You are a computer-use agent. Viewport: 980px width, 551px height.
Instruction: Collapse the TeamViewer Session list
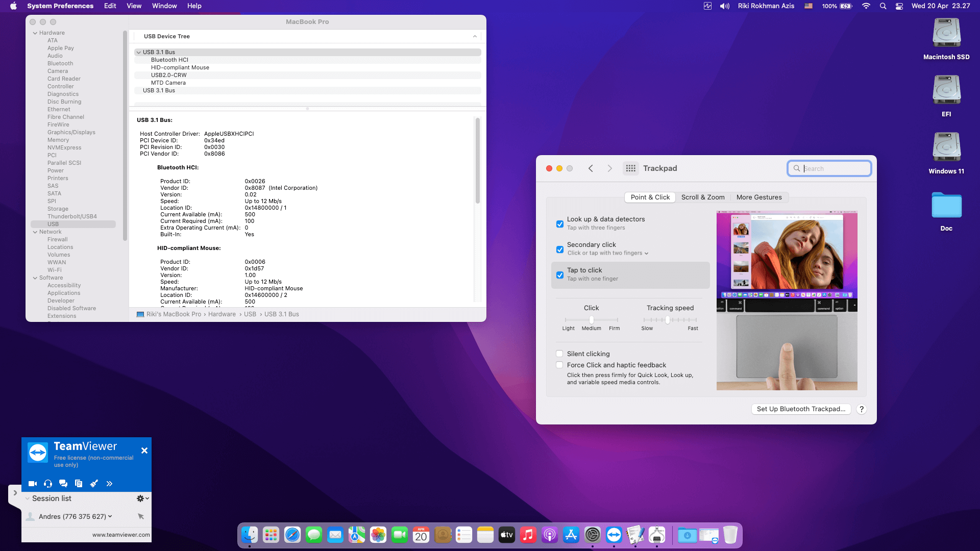[28, 498]
